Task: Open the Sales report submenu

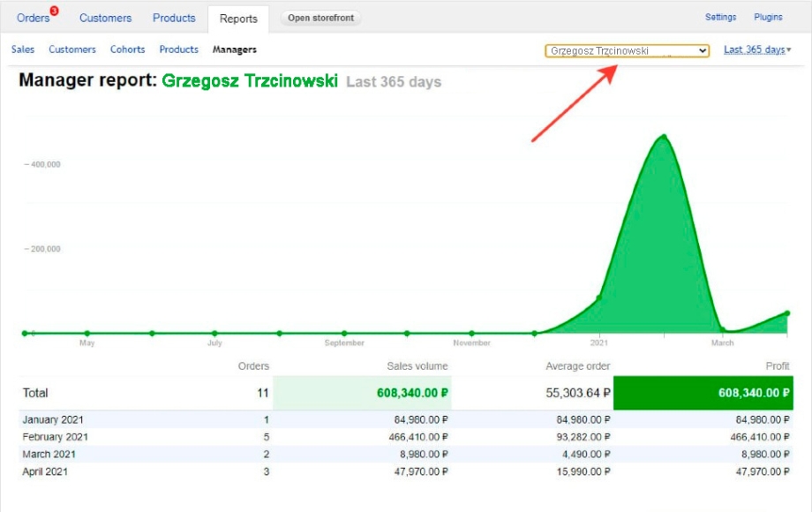Action: pos(23,49)
